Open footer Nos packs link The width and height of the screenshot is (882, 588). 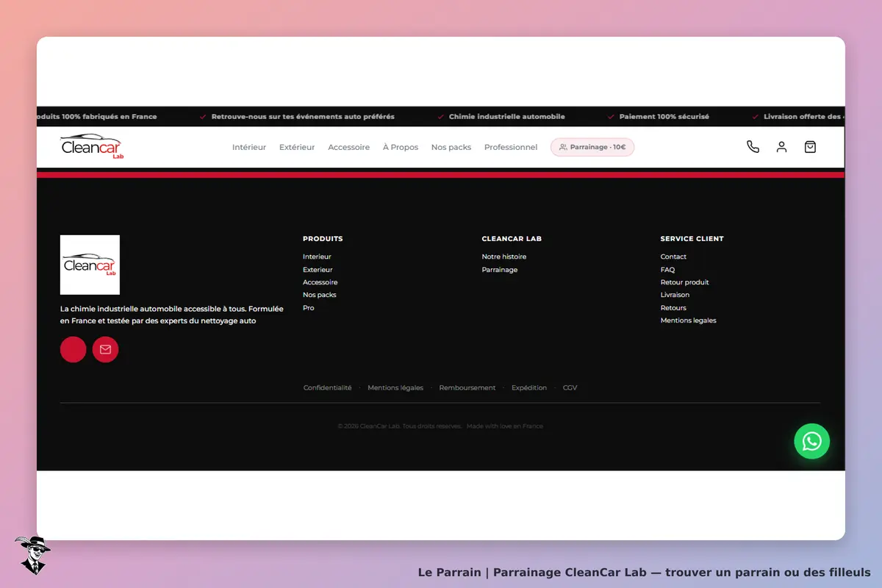[320, 295]
